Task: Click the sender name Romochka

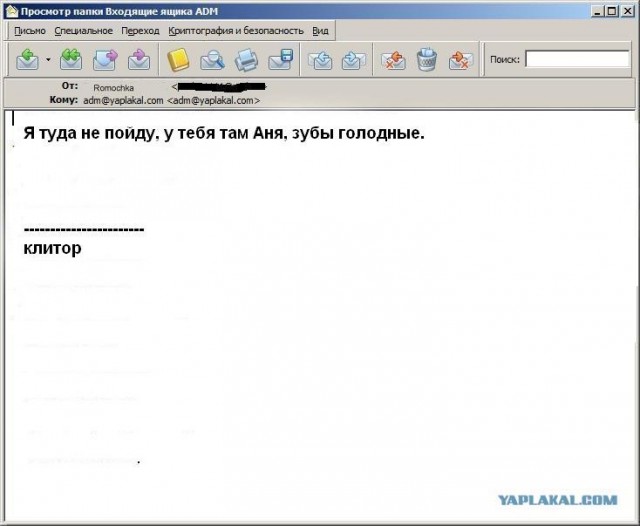Action: [x=113, y=88]
